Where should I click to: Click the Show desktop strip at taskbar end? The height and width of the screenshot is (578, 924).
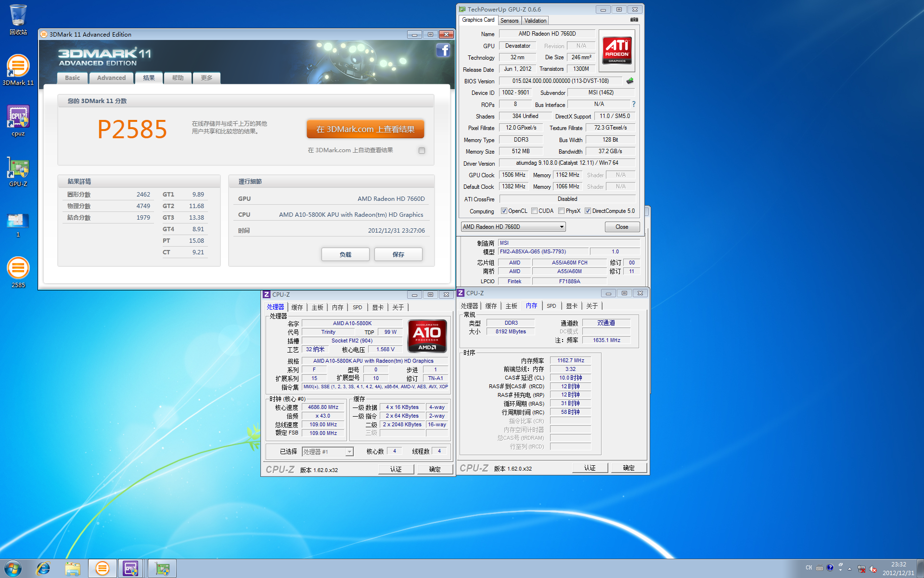click(x=920, y=569)
